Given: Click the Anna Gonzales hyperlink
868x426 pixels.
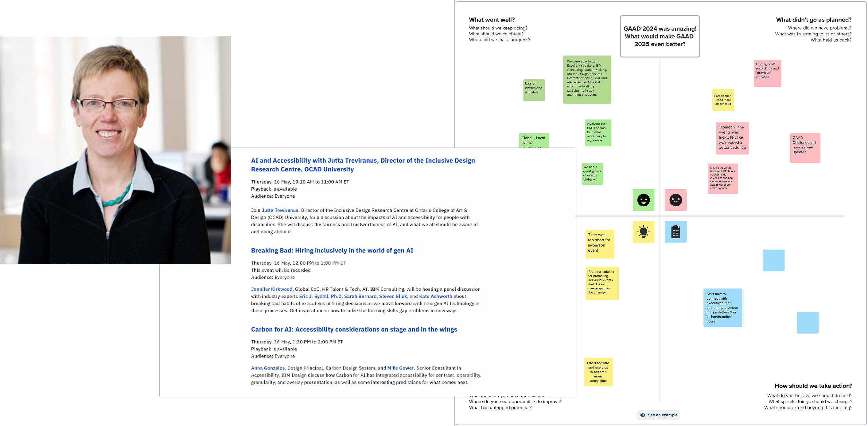Looking at the screenshot, I should click(x=267, y=368).
